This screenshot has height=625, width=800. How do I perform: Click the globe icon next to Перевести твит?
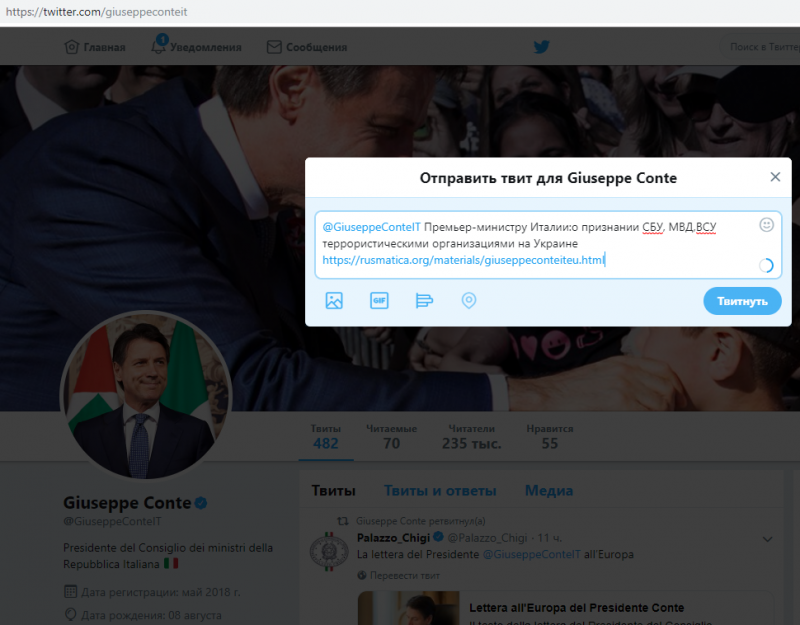click(x=362, y=576)
